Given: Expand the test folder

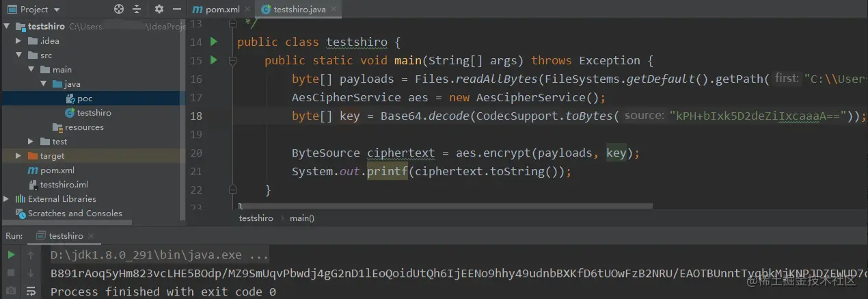Looking at the screenshot, I should pyautogui.click(x=31, y=142).
